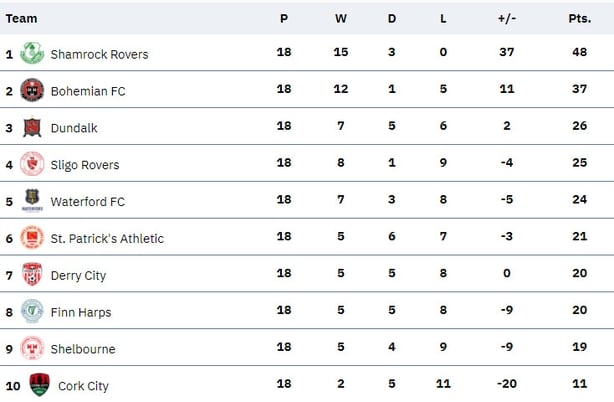Sort table by the Pts. column header
Image resolution: width=614 pixels, height=402 pixels.
click(579, 18)
